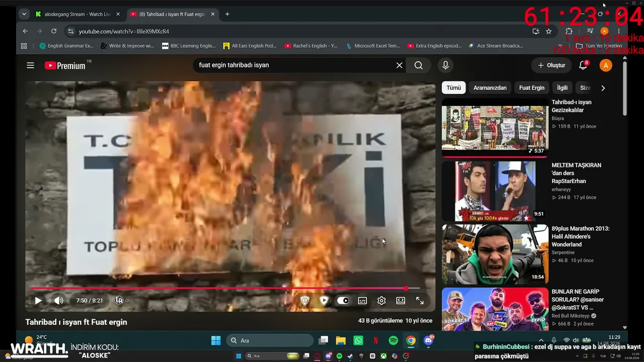
Task: Open the All Ears English Pod... bookmark
Action: (250, 46)
